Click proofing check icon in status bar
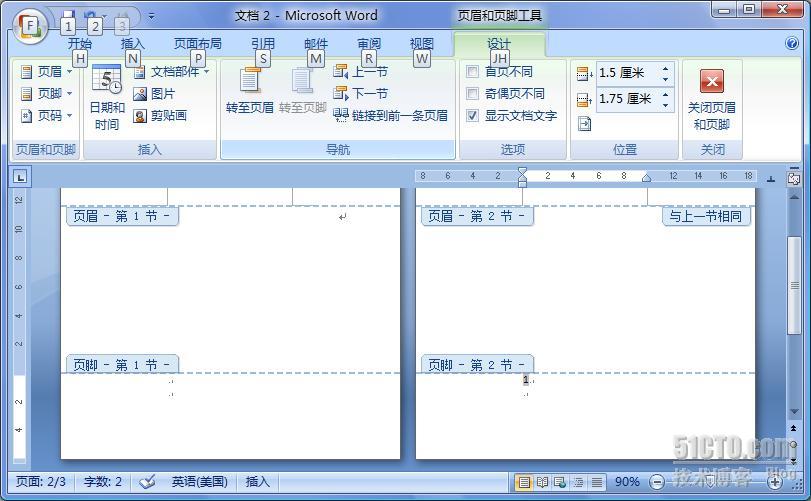 pyautogui.click(x=147, y=482)
